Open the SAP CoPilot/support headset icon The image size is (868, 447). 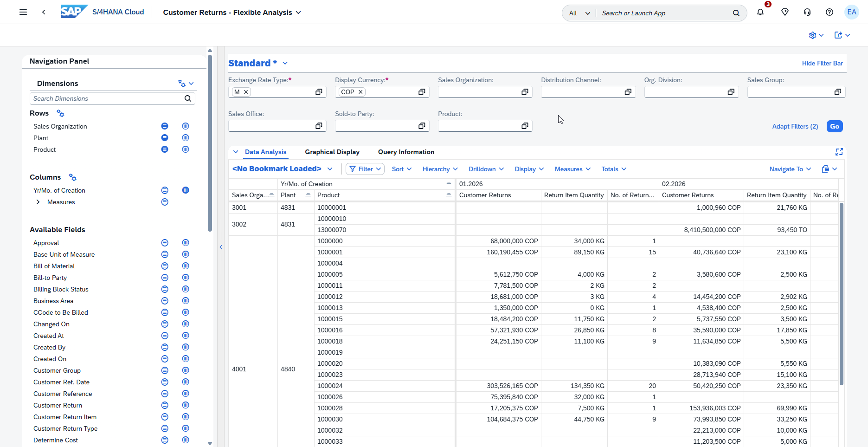point(807,12)
